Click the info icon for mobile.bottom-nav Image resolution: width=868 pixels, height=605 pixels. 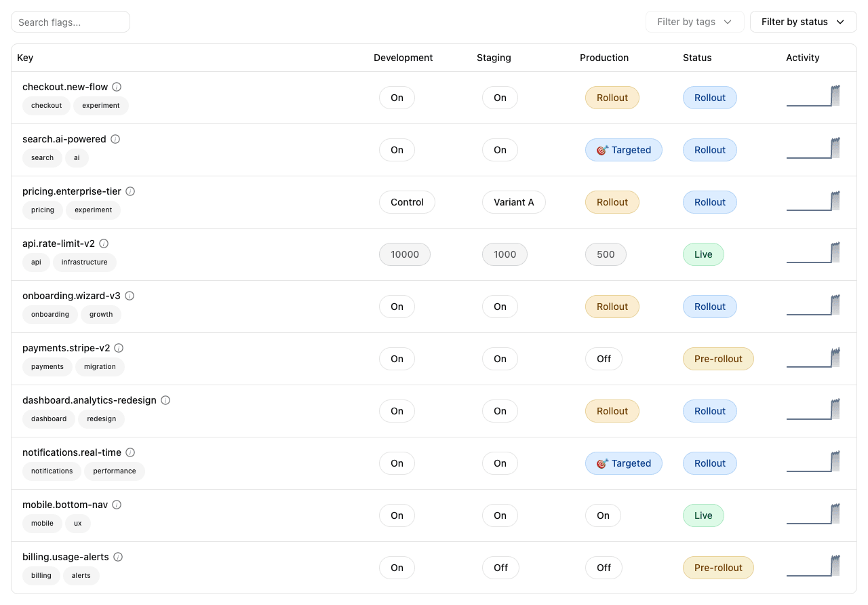click(x=117, y=505)
